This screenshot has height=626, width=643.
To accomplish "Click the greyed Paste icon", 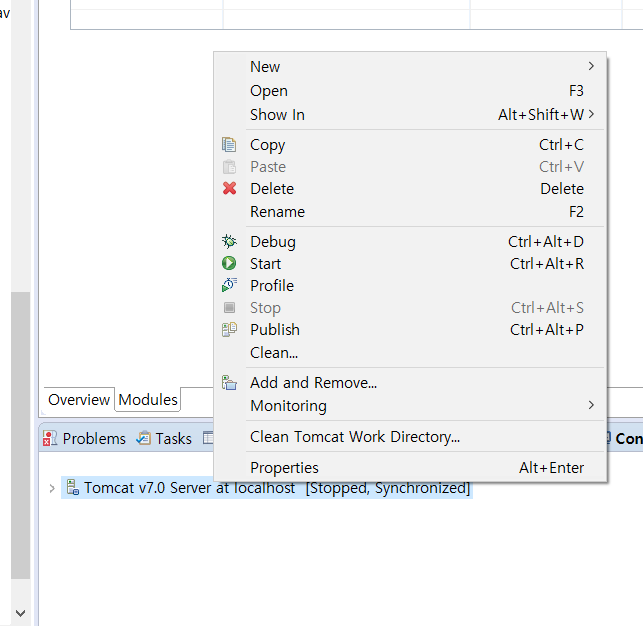I will pyautogui.click(x=229, y=167).
